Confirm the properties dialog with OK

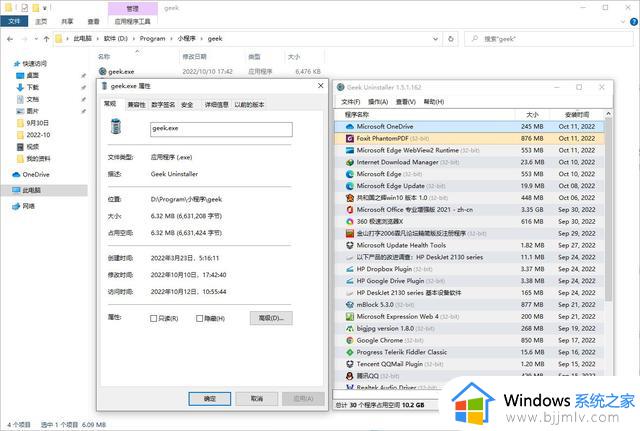click(210, 399)
